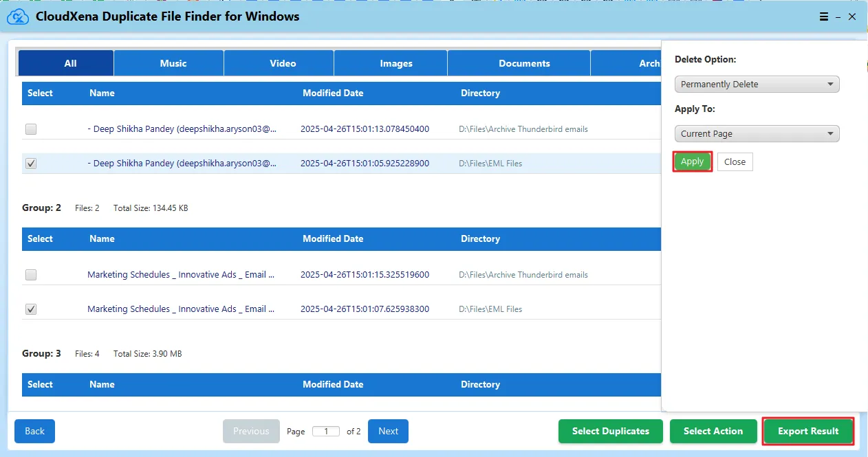The height and width of the screenshot is (457, 868).
Task: Click the page number input field
Action: pyautogui.click(x=326, y=432)
